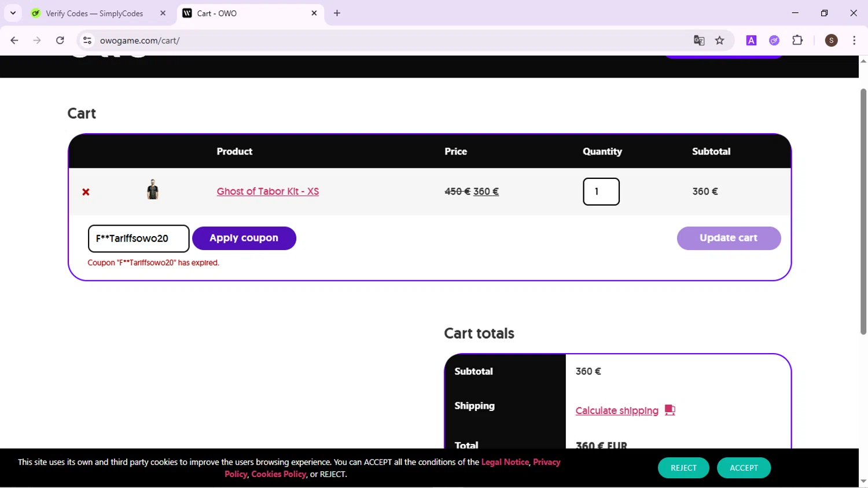The height and width of the screenshot is (488, 868).
Task: Go back to previous page
Action: (14, 41)
